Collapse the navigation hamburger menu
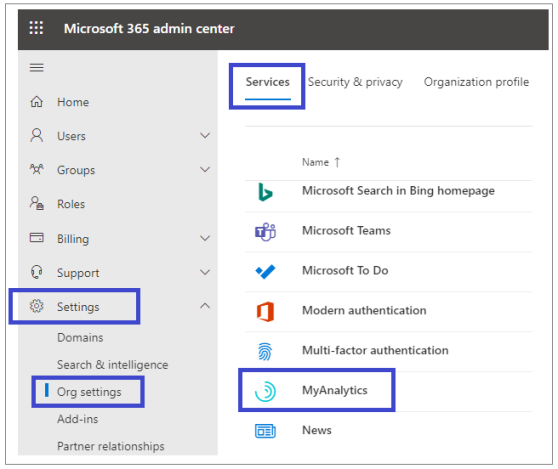This screenshot has width=558, height=469. point(37,68)
